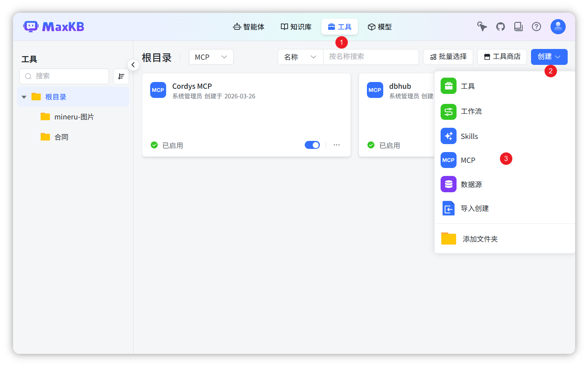The width and height of the screenshot is (588, 367).
Task: Choose 导入创建 from the create menu
Action: point(505,208)
